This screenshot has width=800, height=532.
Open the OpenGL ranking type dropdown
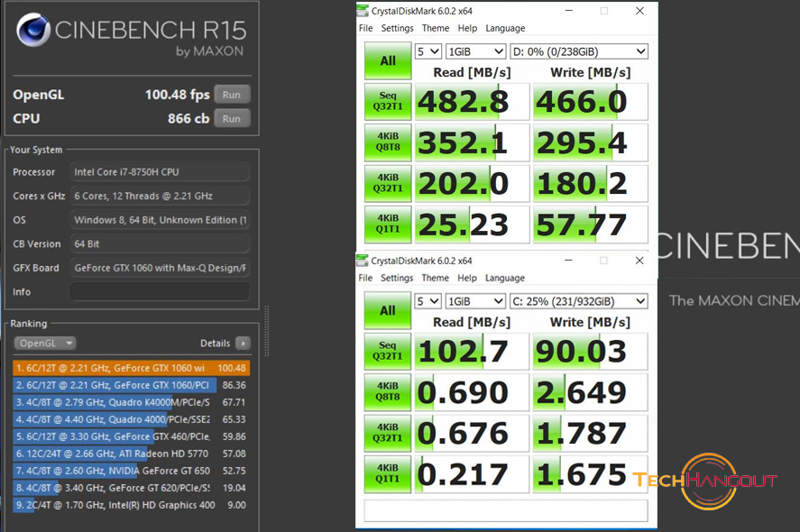pyautogui.click(x=45, y=344)
